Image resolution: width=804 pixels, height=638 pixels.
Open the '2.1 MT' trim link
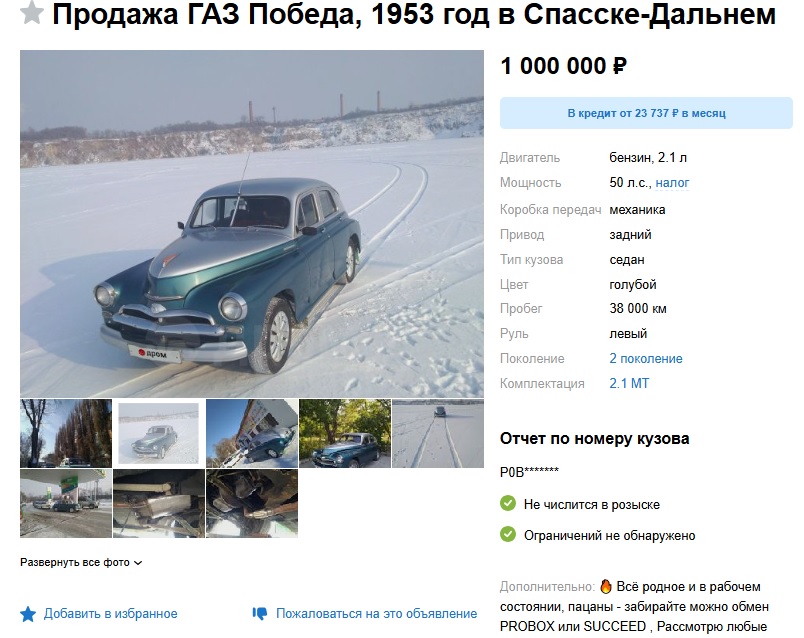(x=629, y=383)
